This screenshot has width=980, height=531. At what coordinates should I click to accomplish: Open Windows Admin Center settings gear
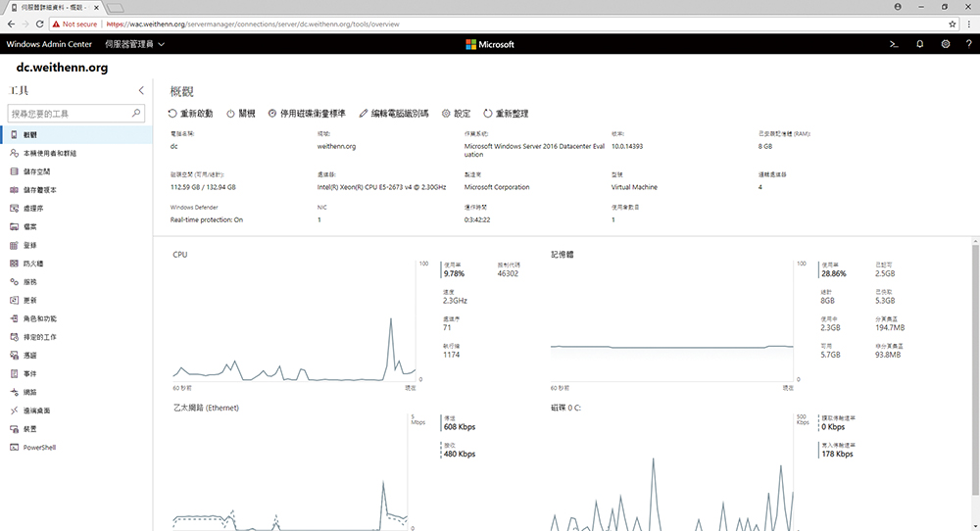point(945,44)
